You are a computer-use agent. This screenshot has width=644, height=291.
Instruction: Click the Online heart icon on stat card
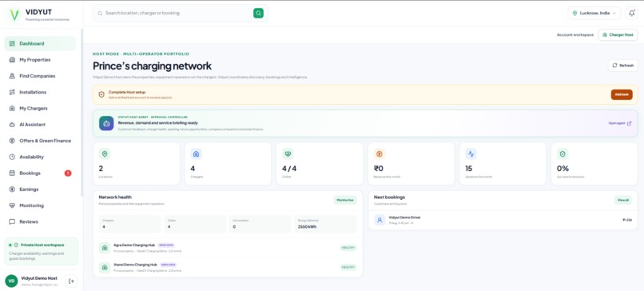[x=288, y=154]
